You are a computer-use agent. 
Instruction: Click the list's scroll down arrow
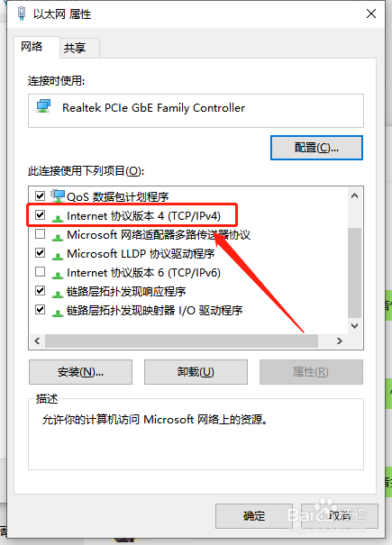click(x=354, y=326)
